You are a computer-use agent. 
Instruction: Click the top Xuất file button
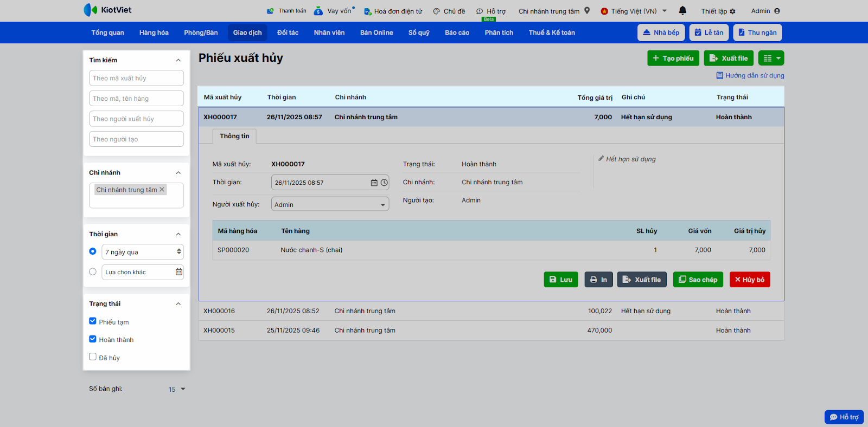click(729, 58)
